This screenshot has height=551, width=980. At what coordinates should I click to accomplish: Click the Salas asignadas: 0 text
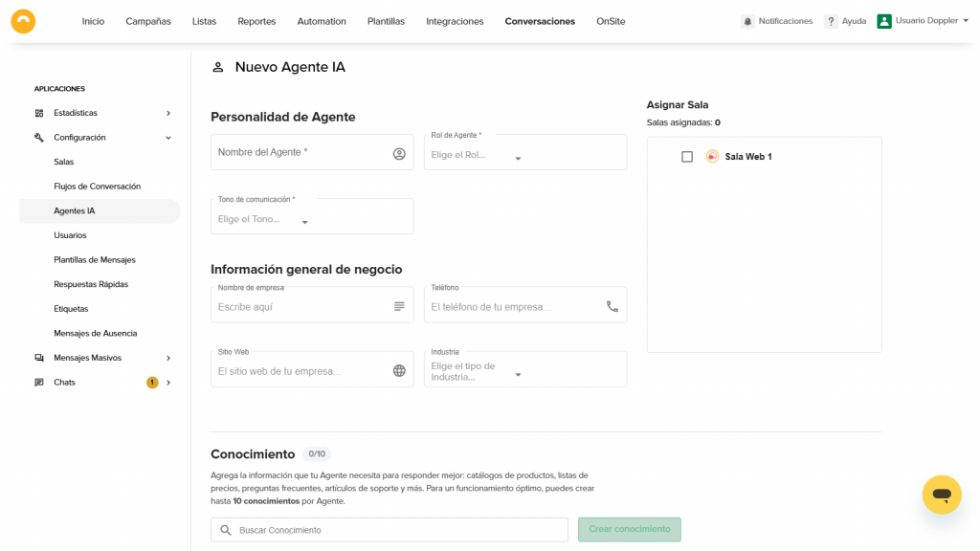coord(683,122)
